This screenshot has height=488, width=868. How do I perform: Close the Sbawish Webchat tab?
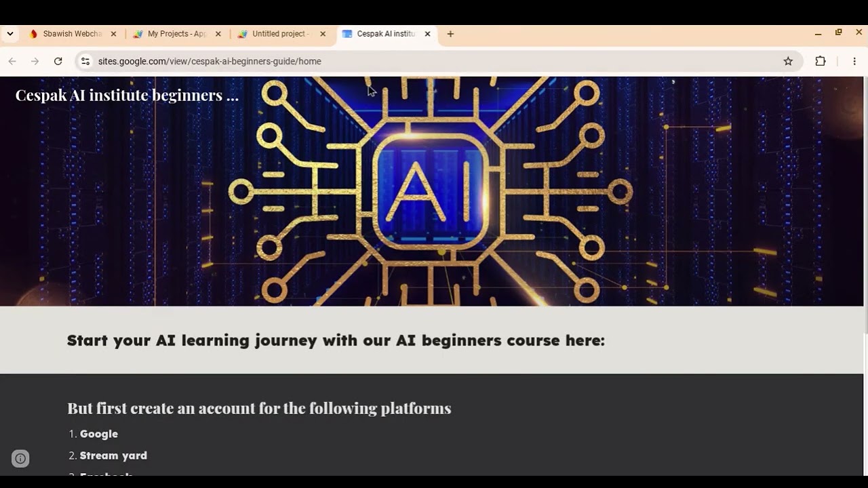point(113,34)
